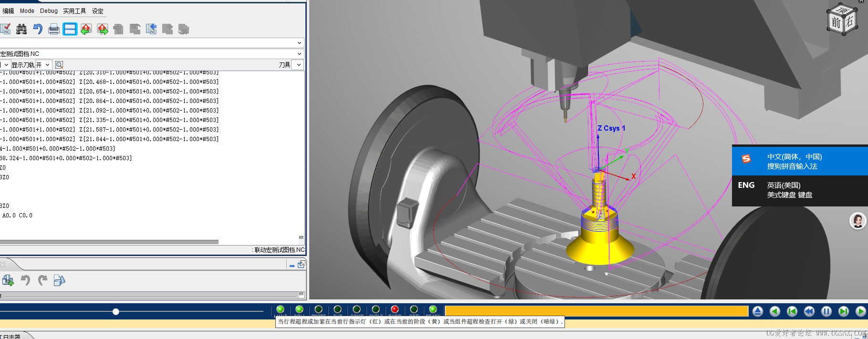This screenshot has height=339, width=868.
Task: Click the greyed stacked-documents refresh icon
Action: [184, 29]
